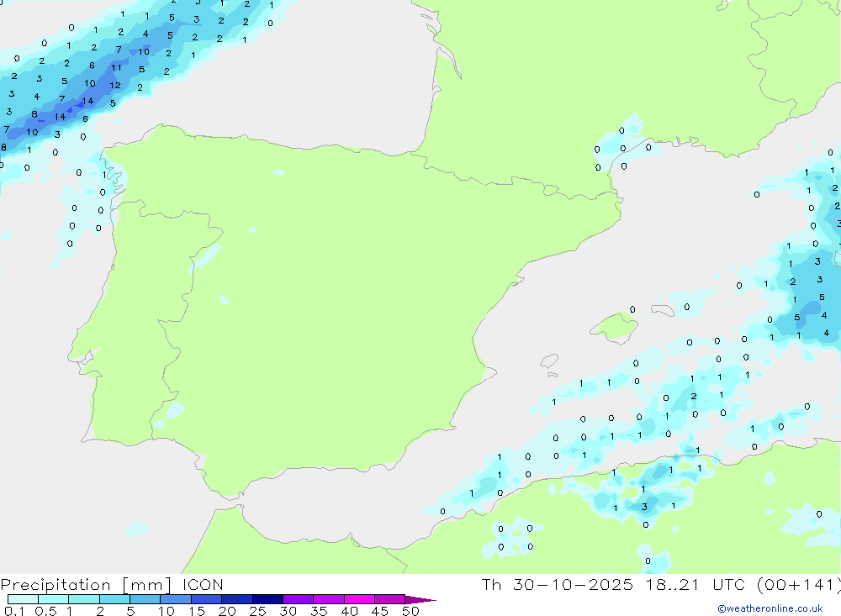Click the 45–50 mm legend color box
The image size is (841, 616).
tap(390, 599)
